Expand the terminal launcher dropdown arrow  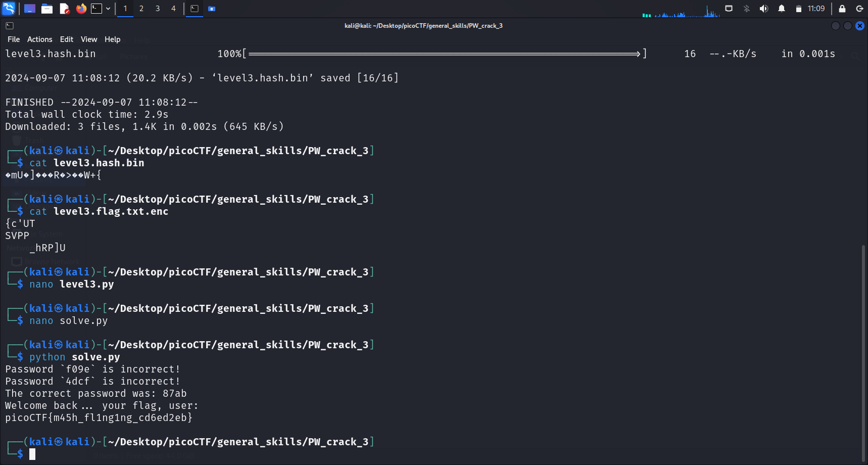pyautogui.click(x=108, y=9)
